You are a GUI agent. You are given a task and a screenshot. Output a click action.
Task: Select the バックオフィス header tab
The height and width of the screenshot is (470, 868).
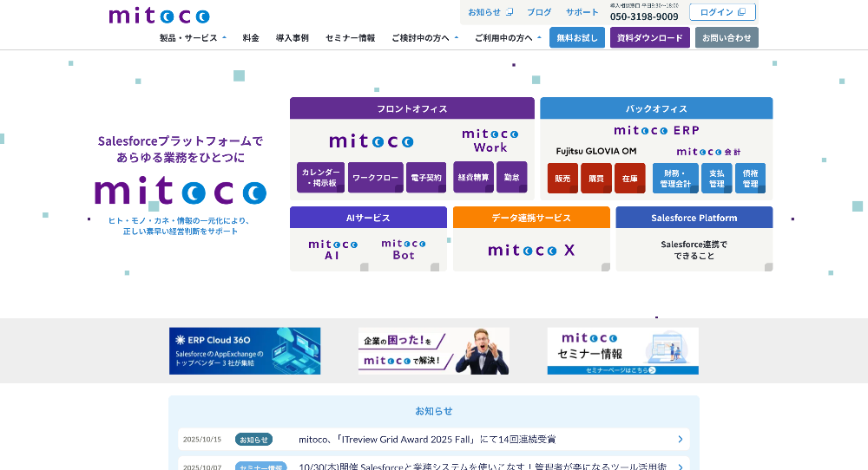coord(656,108)
